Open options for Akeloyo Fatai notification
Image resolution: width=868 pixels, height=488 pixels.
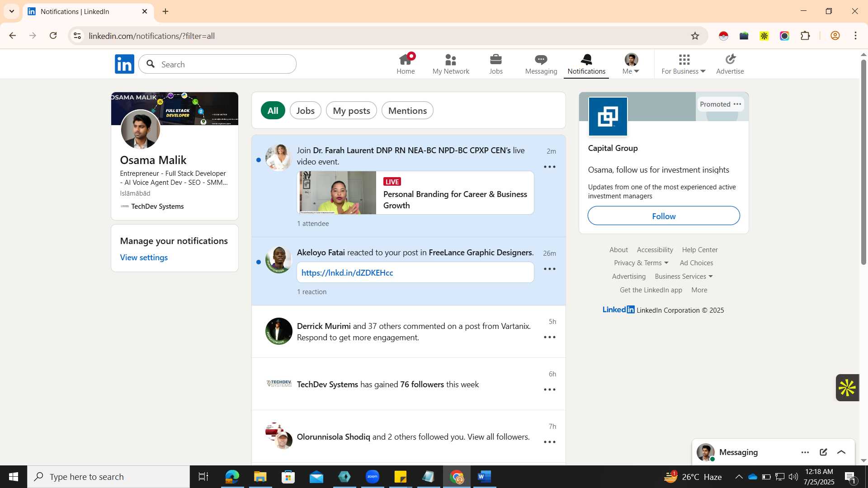[x=550, y=269]
